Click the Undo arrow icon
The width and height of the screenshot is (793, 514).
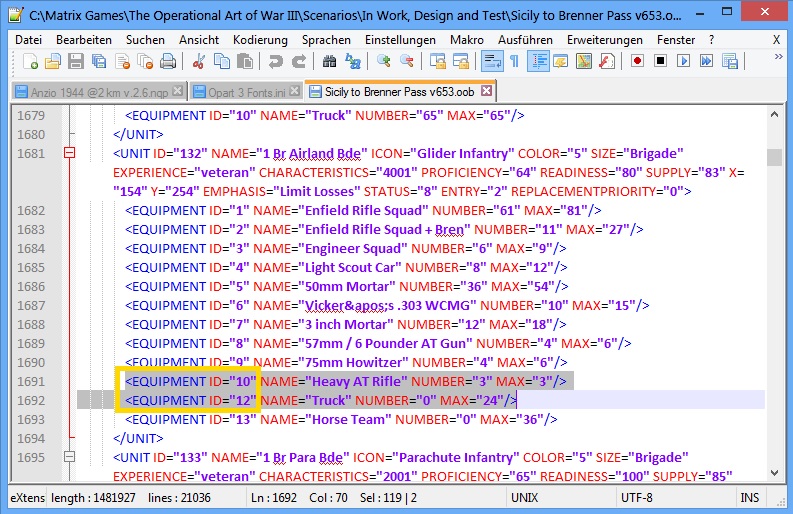pos(276,62)
